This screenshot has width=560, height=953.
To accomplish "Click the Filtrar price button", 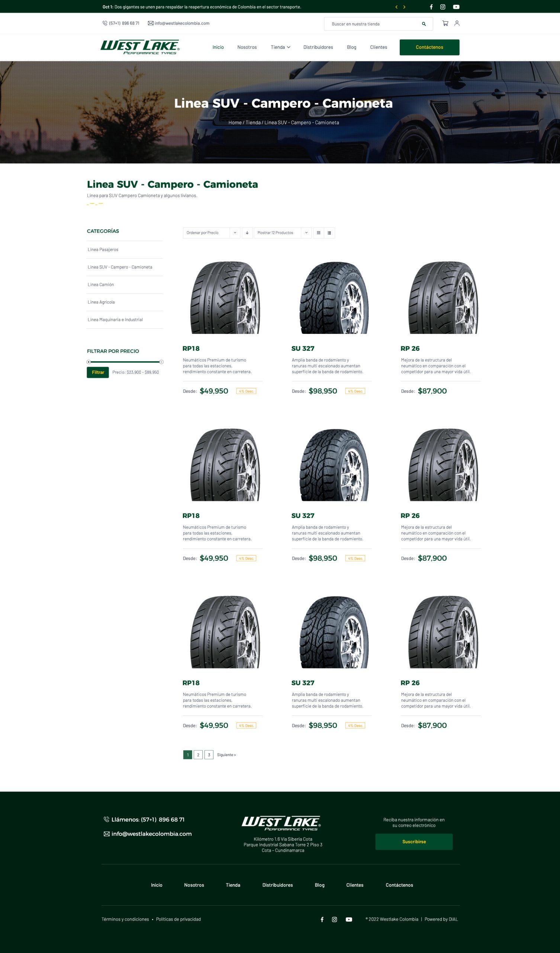I will click(98, 373).
